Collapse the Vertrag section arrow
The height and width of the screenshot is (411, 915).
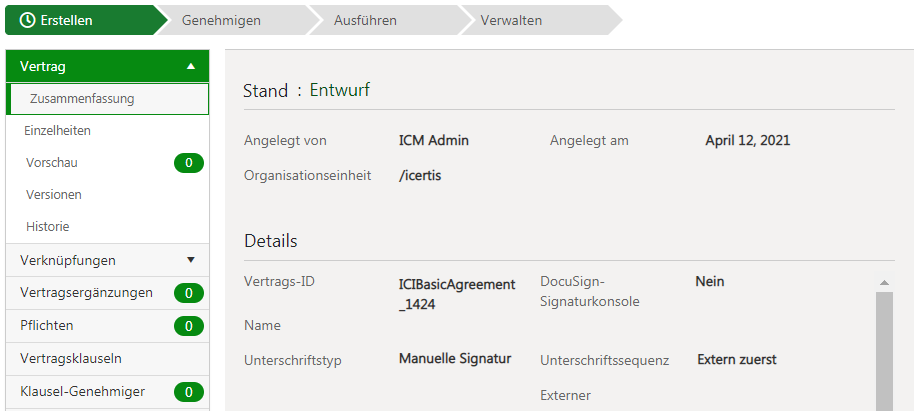(190, 66)
